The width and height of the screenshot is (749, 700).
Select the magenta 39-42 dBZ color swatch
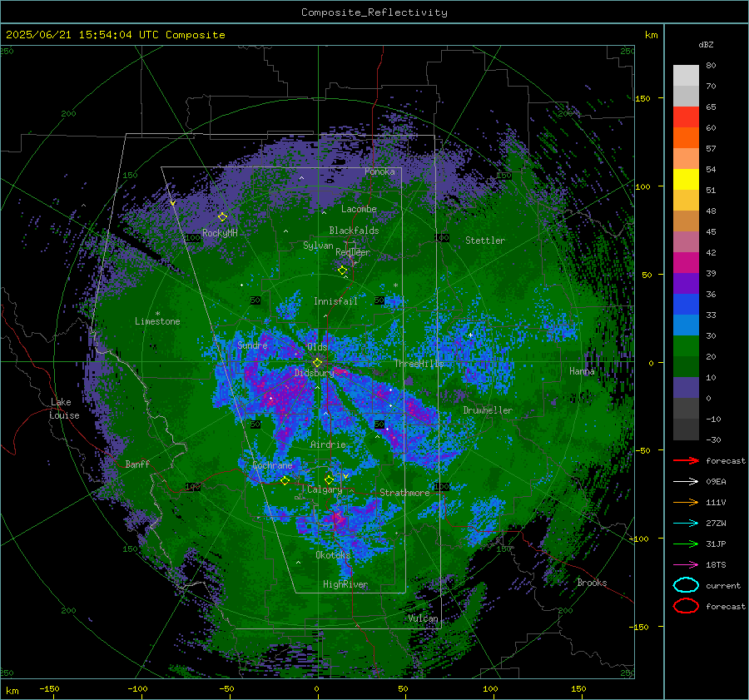(686, 262)
